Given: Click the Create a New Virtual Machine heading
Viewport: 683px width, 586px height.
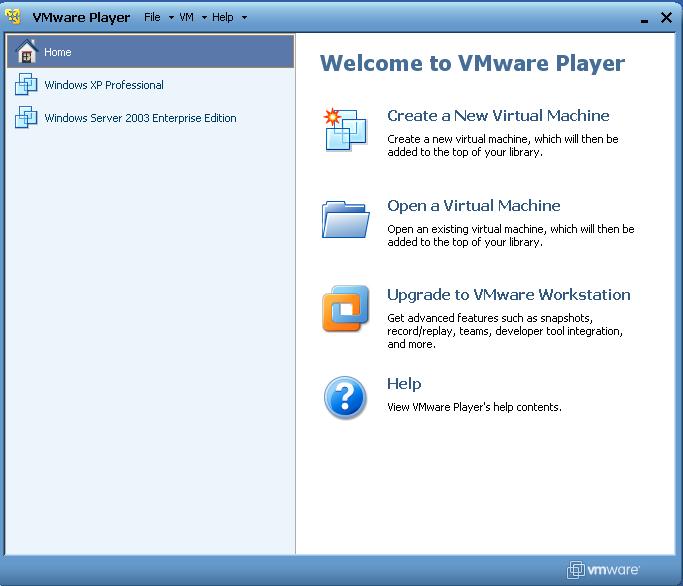Looking at the screenshot, I should tap(498, 116).
